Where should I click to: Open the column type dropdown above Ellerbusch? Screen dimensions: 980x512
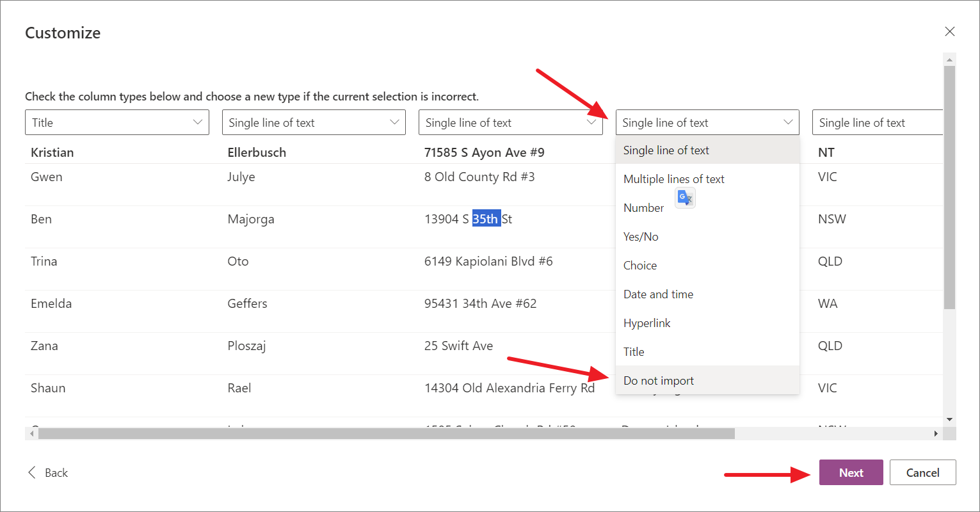314,122
